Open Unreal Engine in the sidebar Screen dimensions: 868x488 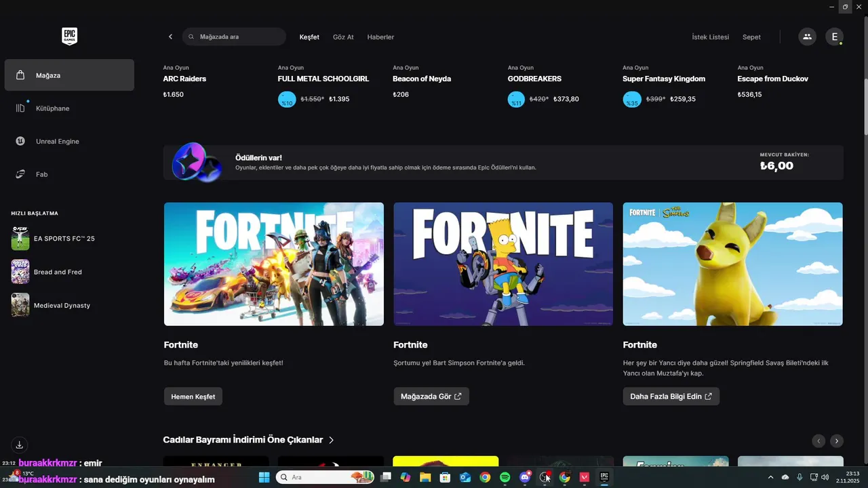pos(69,142)
